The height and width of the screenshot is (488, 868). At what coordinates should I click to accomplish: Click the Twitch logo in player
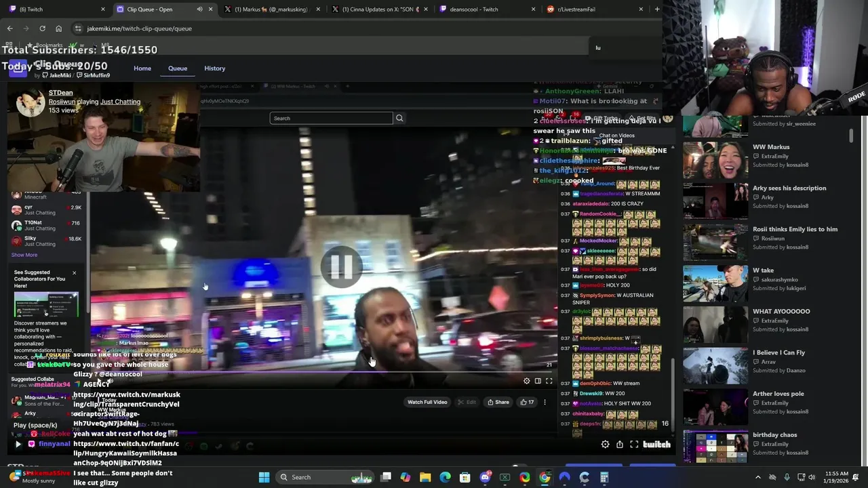(656, 445)
